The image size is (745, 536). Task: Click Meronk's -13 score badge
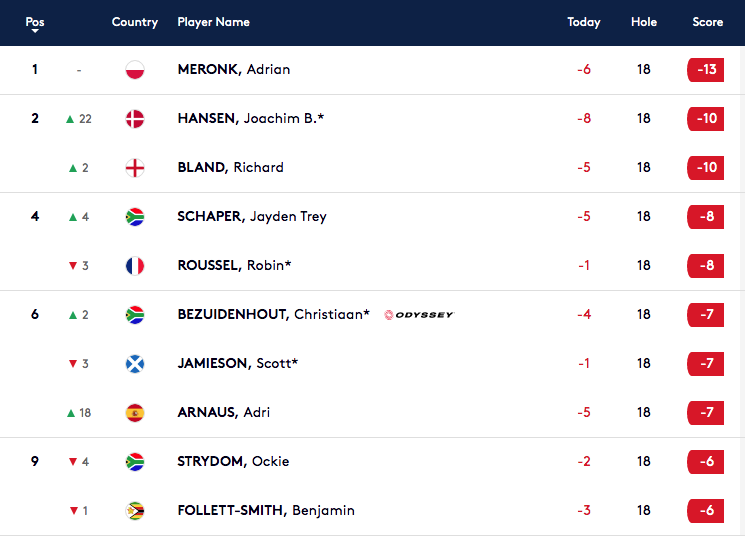click(x=706, y=70)
